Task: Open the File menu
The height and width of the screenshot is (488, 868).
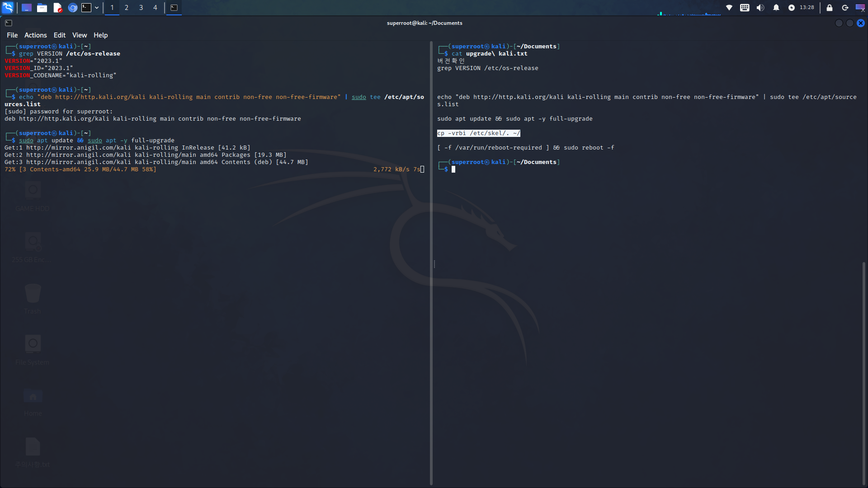Action: tap(12, 35)
